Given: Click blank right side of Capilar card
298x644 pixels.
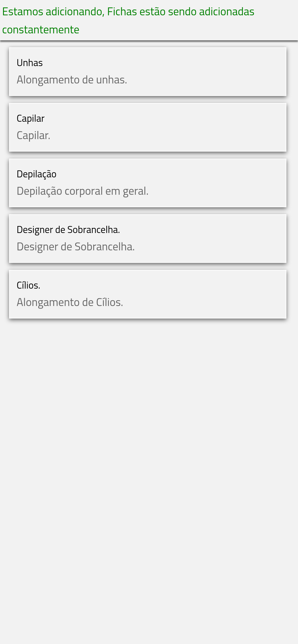Looking at the screenshot, I should [225, 127].
